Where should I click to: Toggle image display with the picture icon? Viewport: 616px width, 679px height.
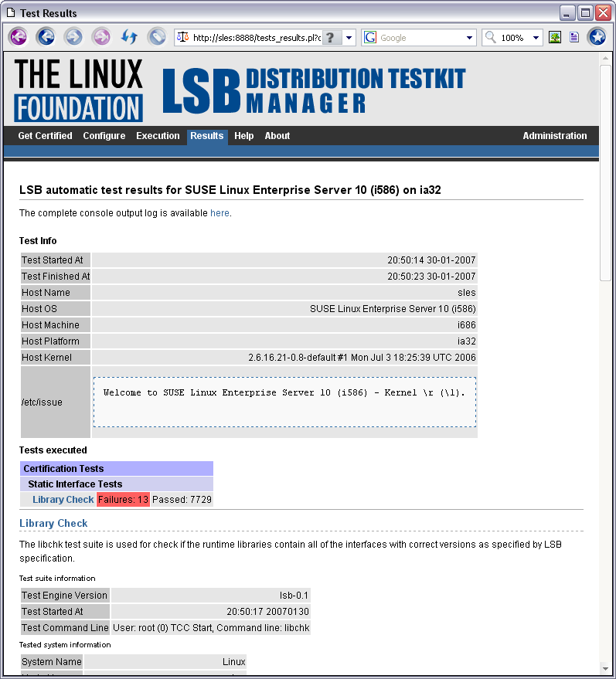(555, 37)
